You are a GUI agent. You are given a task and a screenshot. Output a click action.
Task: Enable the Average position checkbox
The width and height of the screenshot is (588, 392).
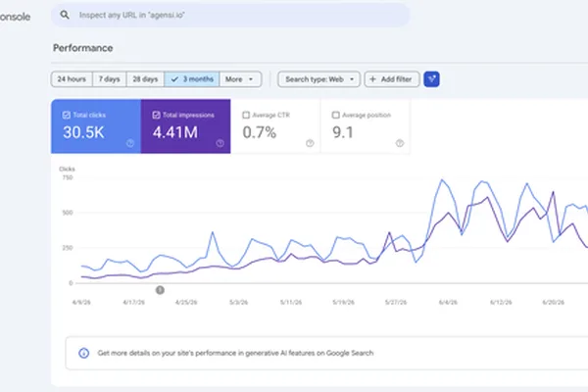(x=336, y=116)
